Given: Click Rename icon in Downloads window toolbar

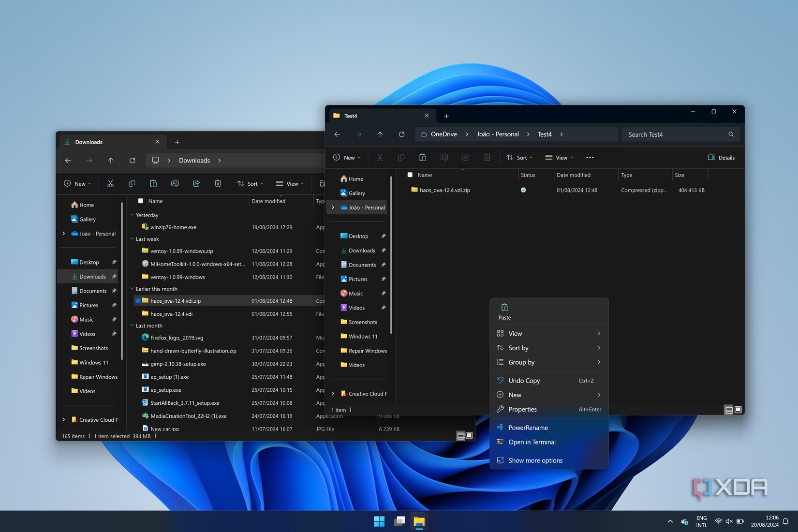Looking at the screenshot, I should click(x=175, y=184).
